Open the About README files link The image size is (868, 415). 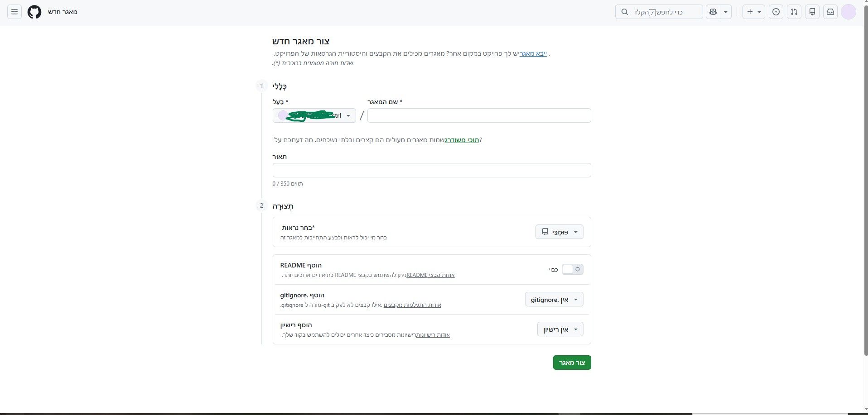tap(430, 275)
